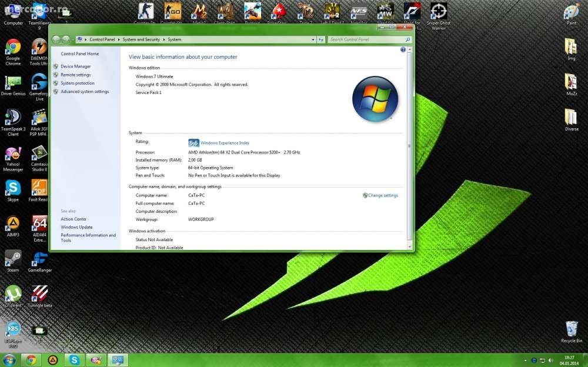Open the Windows Start menu
Image resolution: width=588 pixels, height=367 pixels.
pyautogui.click(x=9, y=360)
